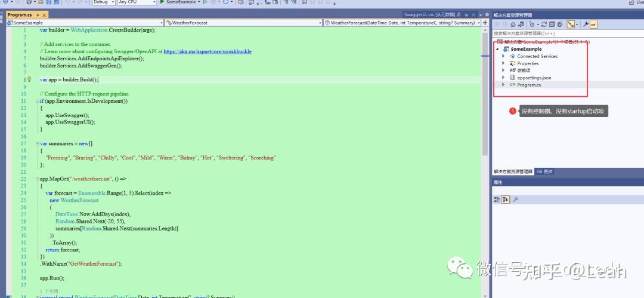Select Connected Services in Solution Explorer

click(x=537, y=56)
